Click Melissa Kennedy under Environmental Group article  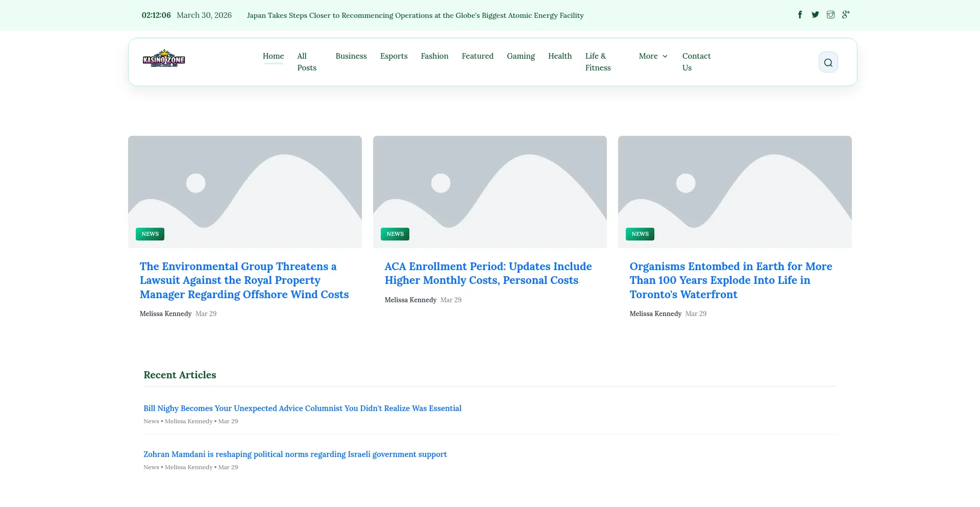tap(165, 314)
